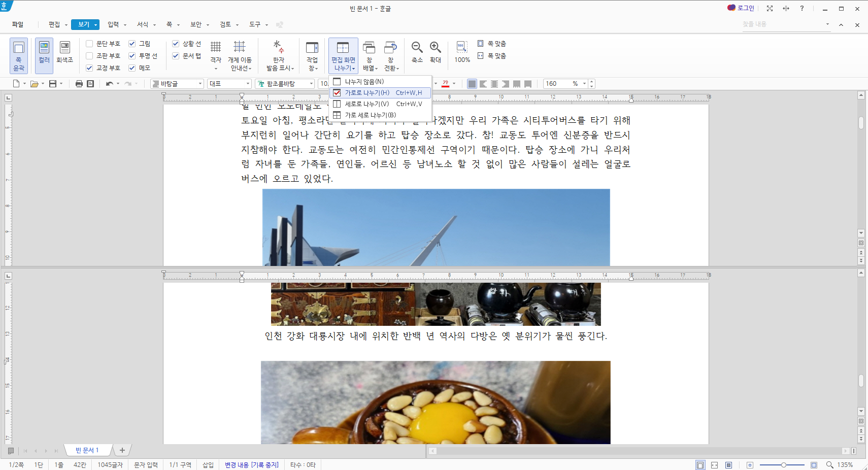
Task: Apply justify alignment from the toolbar
Action: pos(472,84)
